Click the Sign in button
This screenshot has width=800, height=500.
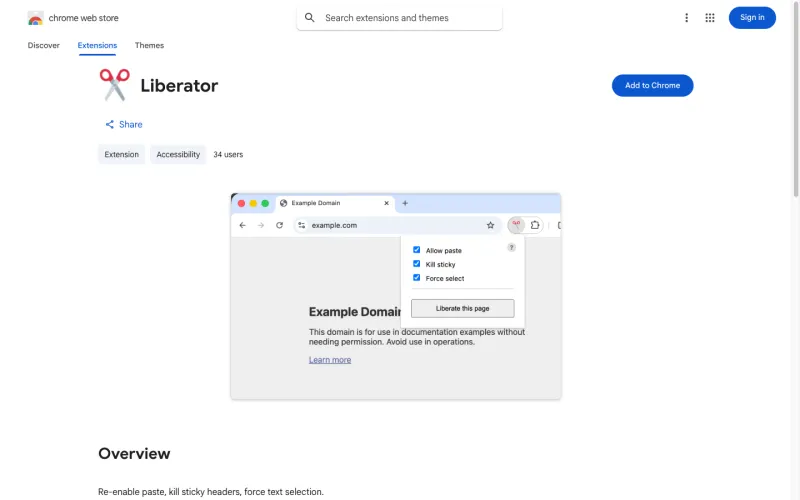752,18
